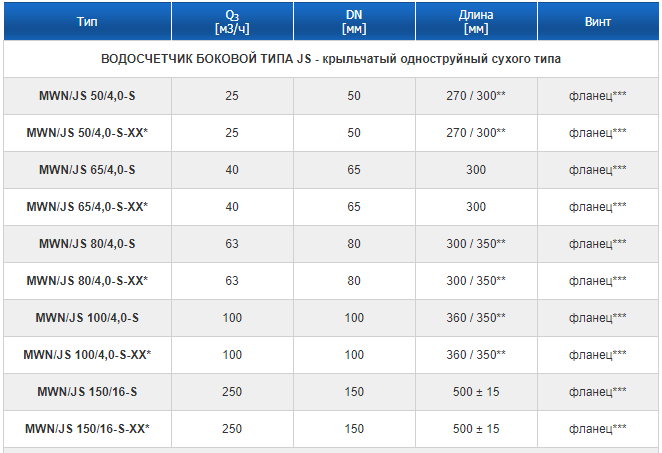Click Q3 value 100 in MWN/JS 100/4,0-S row

click(232, 318)
